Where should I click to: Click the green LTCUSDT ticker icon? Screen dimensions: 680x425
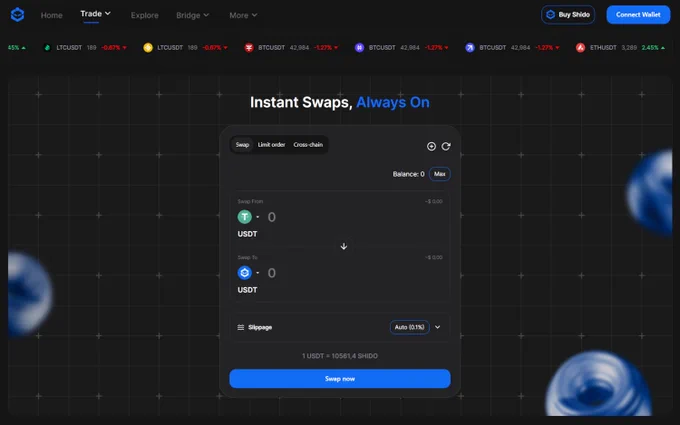point(47,48)
